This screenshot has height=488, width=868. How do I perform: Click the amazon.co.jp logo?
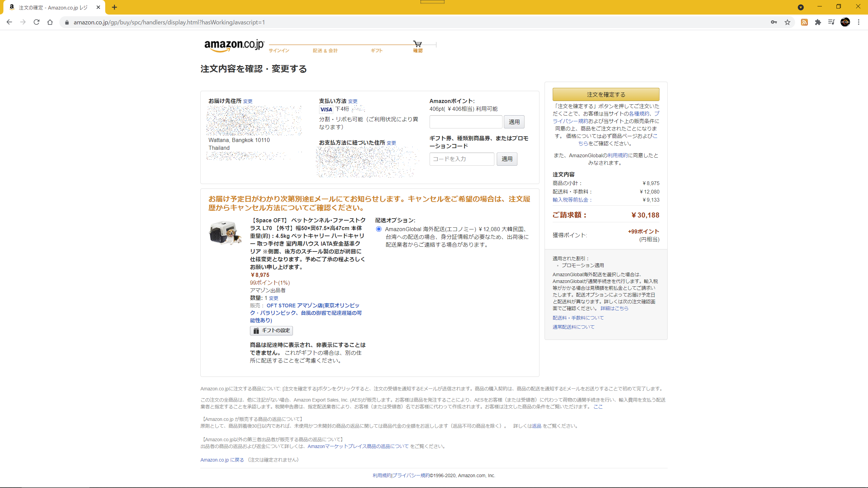click(x=234, y=45)
